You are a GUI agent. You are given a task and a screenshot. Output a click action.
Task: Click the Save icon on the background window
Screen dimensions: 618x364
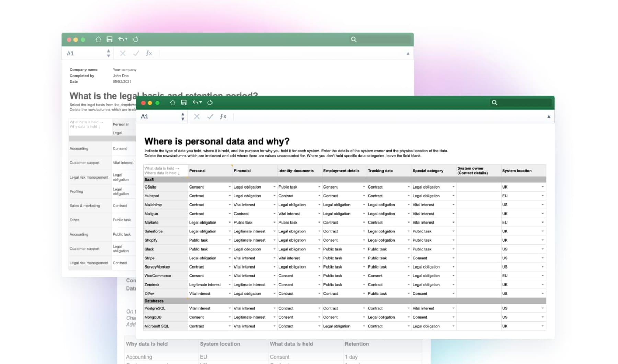coord(109,39)
